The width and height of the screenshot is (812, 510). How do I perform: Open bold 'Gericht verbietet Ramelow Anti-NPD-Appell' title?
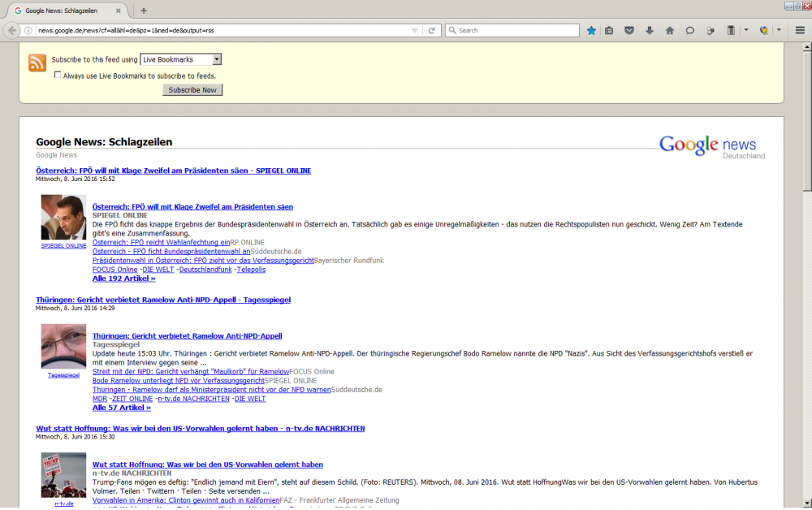point(187,336)
